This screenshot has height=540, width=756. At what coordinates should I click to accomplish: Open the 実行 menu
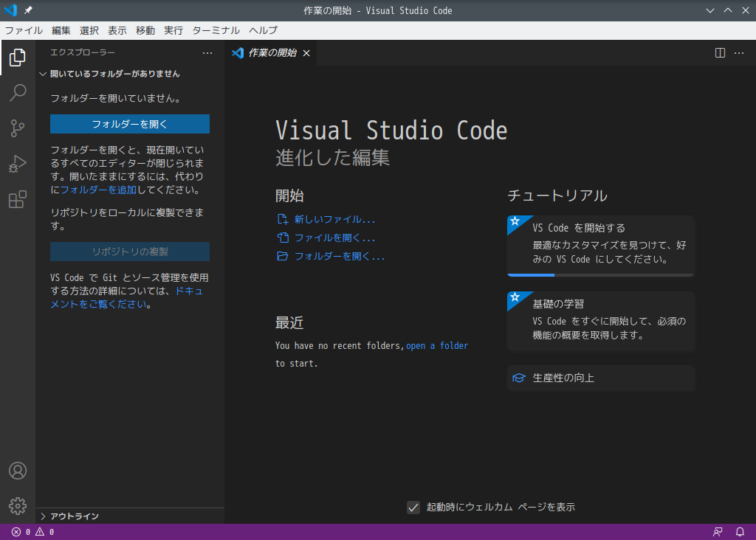[173, 30]
